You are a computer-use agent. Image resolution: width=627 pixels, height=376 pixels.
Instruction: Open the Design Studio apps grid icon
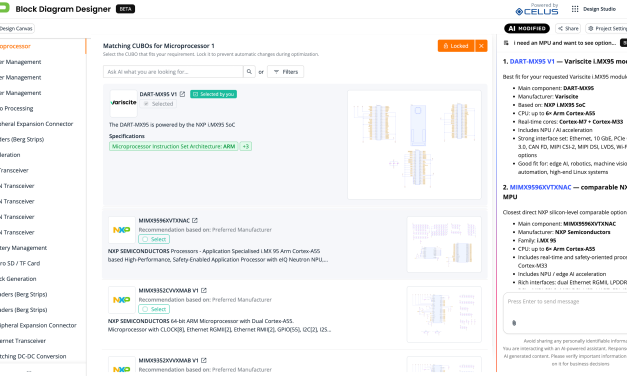point(575,9)
